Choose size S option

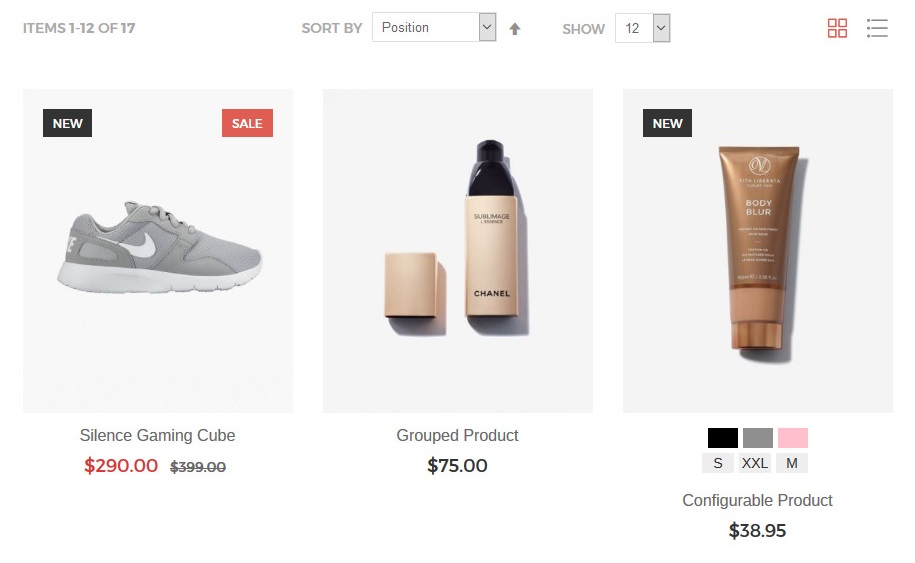(717, 463)
